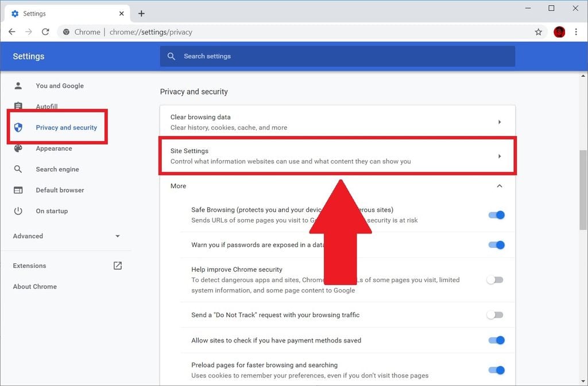This screenshot has height=386, width=588.
Task: Click Site Settings row title
Action: (x=189, y=151)
